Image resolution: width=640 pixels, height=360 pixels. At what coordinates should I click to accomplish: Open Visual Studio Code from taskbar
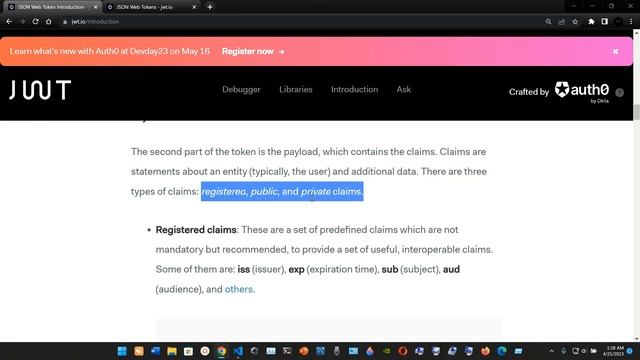(238, 351)
